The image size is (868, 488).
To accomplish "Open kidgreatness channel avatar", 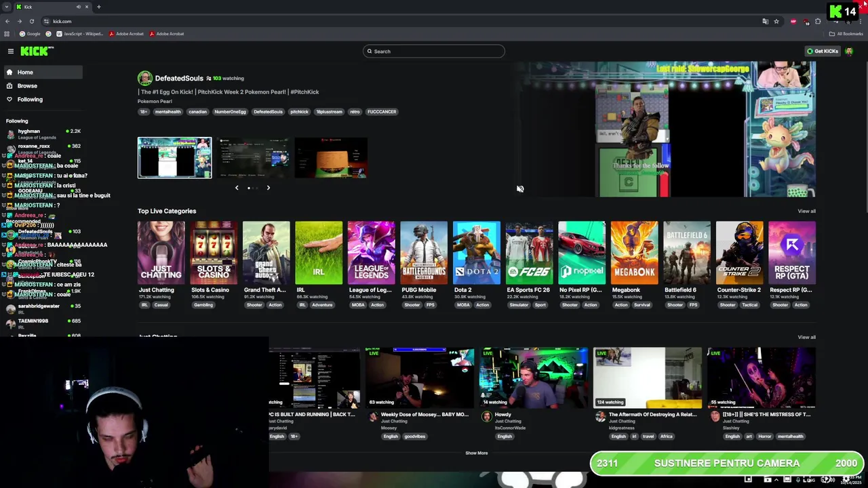I will point(601,417).
